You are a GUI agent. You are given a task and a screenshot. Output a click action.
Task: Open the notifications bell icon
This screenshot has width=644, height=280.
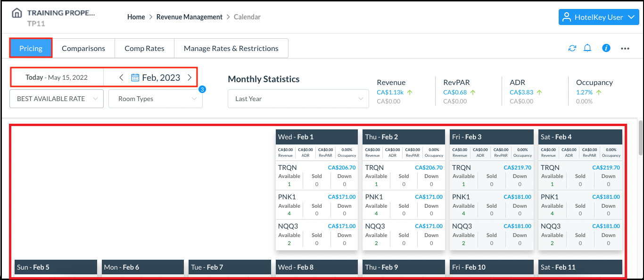(x=587, y=48)
